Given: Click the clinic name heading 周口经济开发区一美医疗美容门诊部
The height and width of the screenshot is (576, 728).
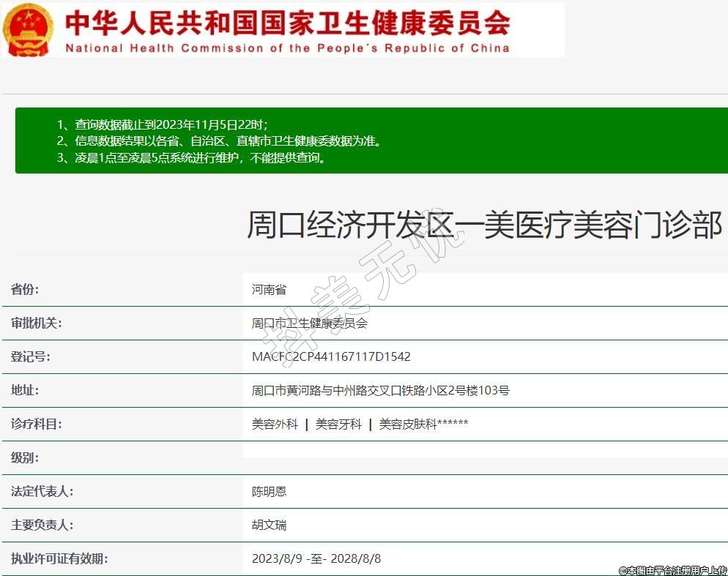Looking at the screenshot, I should (484, 226).
